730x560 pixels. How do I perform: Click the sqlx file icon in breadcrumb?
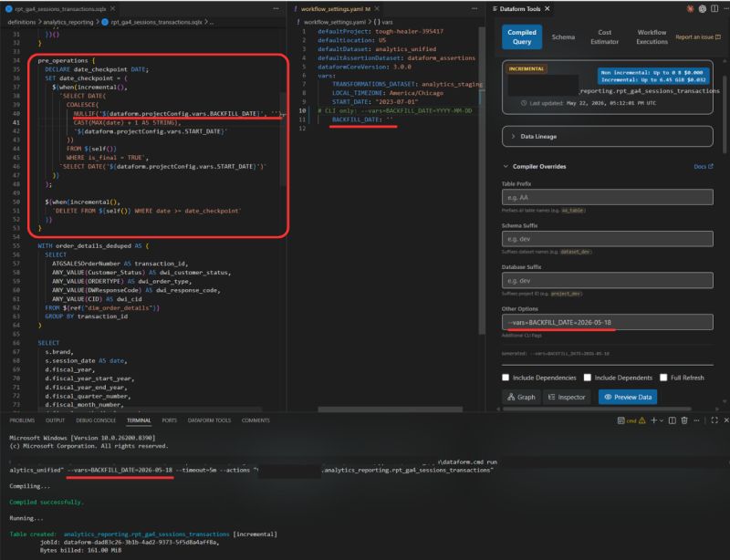click(105, 22)
